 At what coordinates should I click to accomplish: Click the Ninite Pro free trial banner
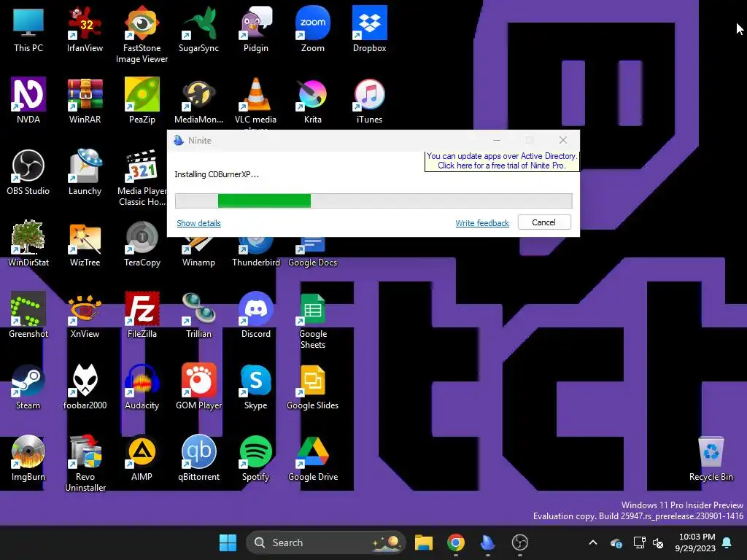point(502,161)
